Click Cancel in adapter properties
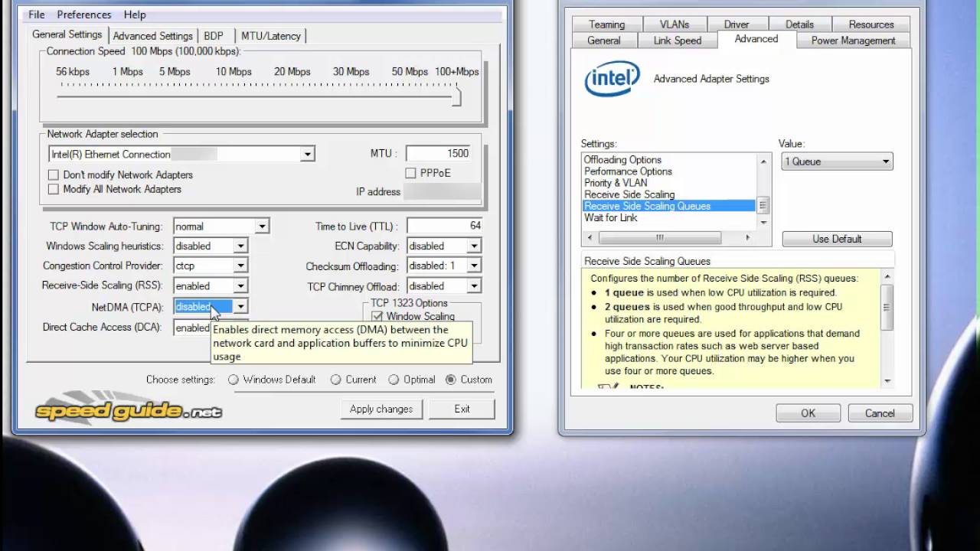 tap(880, 413)
